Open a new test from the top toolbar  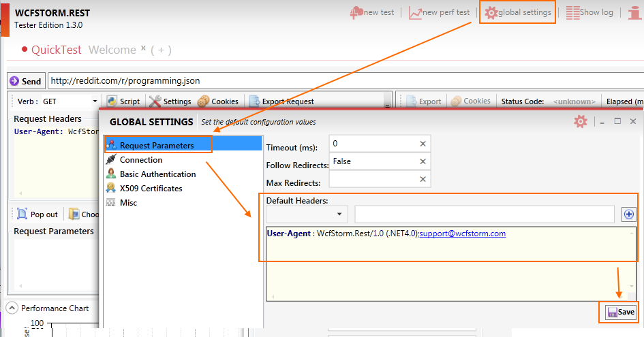371,13
